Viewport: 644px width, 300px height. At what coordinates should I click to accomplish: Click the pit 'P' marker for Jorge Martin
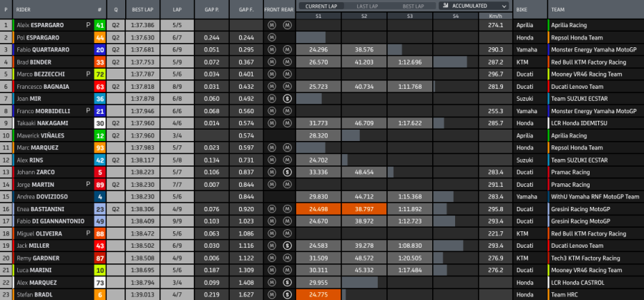[x=89, y=184]
